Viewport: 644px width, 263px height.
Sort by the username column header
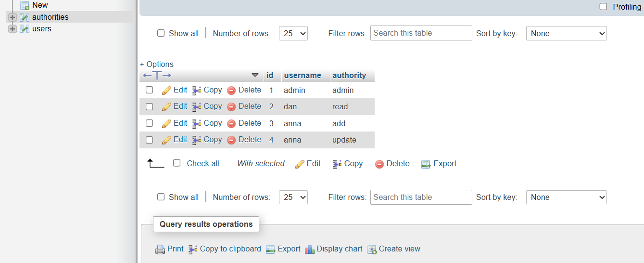pyautogui.click(x=303, y=75)
